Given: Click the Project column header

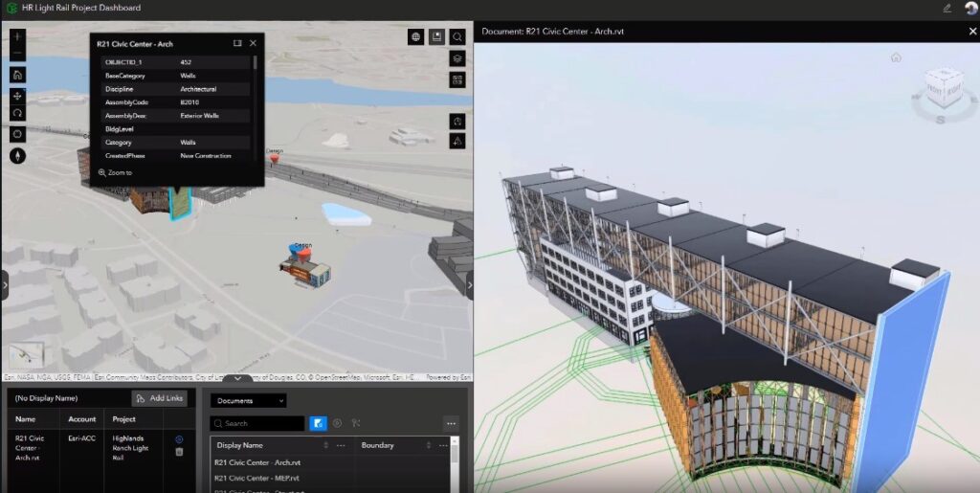Looking at the screenshot, I should click(123, 419).
